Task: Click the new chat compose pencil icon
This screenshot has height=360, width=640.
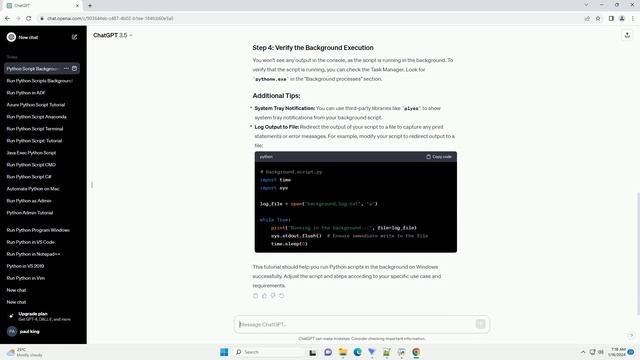Action: tap(74, 37)
